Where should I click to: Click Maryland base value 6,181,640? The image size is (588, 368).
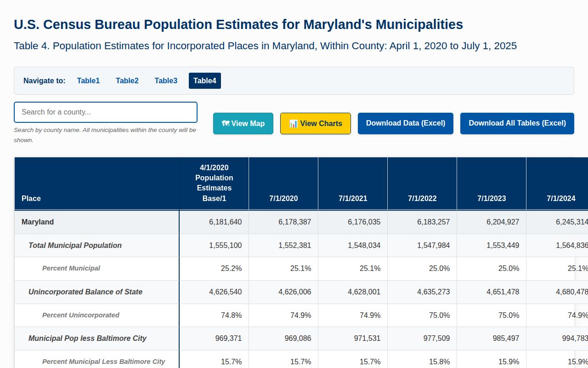click(x=214, y=222)
